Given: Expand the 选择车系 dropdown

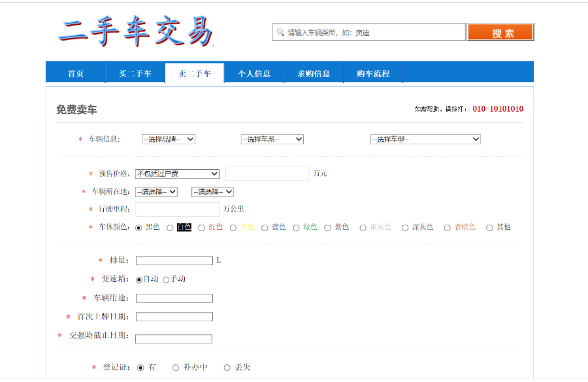Looking at the screenshot, I should click(x=272, y=139).
